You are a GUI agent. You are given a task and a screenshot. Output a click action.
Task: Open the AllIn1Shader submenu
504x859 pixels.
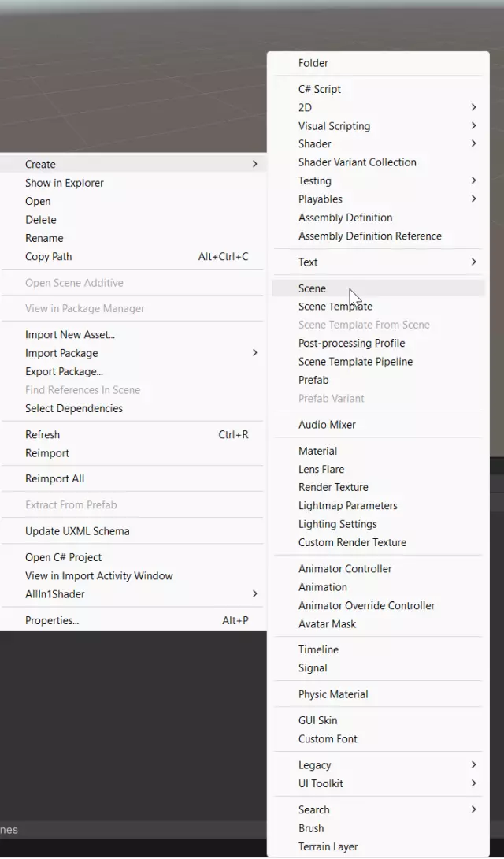[x=55, y=594]
